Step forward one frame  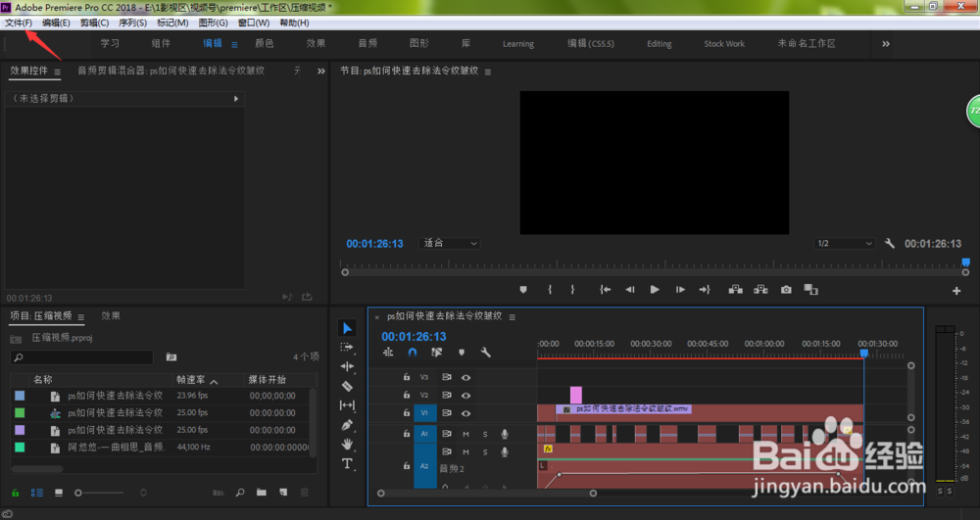pos(680,290)
